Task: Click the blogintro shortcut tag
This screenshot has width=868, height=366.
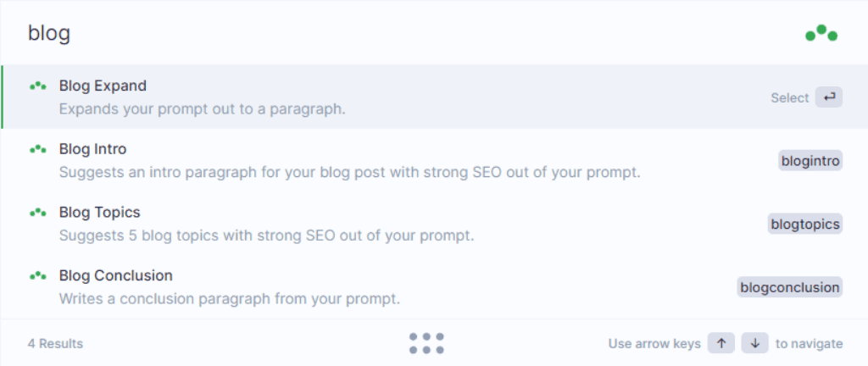Action: click(x=810, y=161)
